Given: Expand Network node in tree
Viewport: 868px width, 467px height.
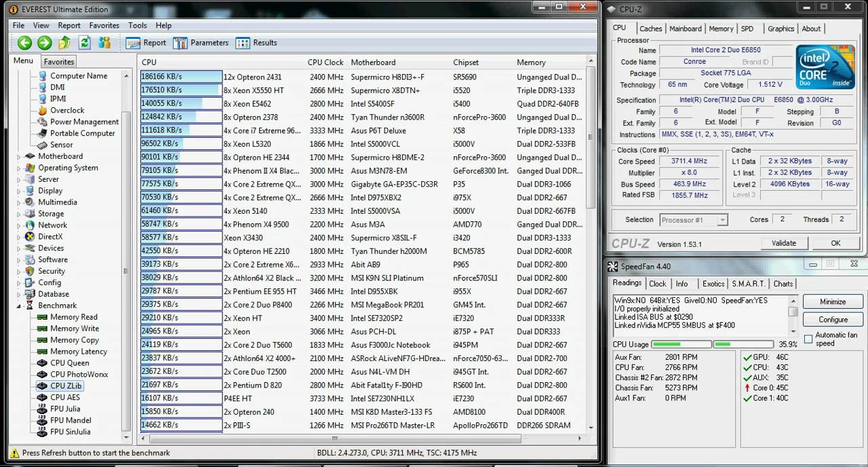Looking at the screenshot, I should (20, 225).
